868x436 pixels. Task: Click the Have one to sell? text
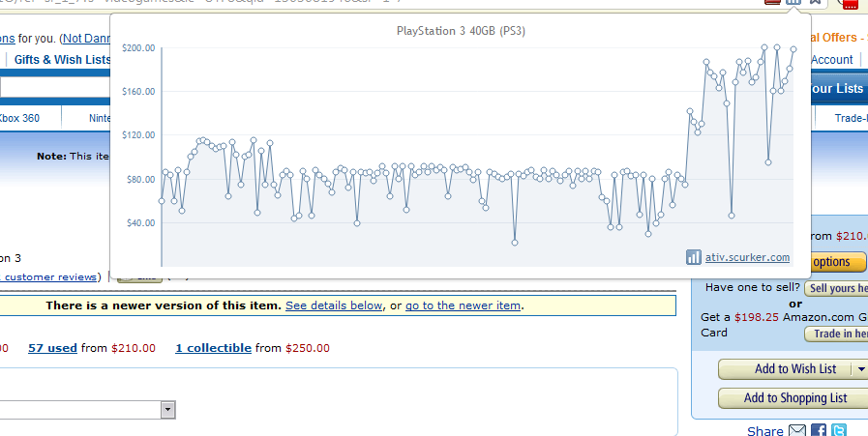(x=752, y=288)
